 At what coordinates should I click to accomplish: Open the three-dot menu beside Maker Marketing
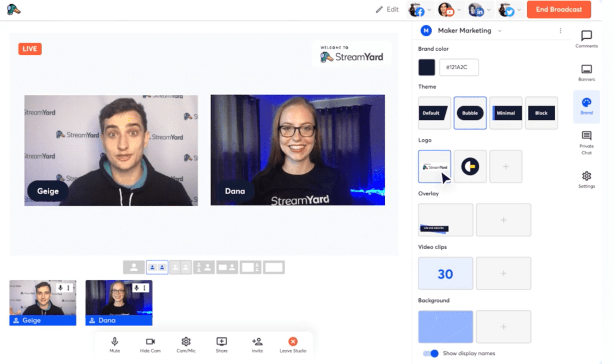tap(560, 31)
